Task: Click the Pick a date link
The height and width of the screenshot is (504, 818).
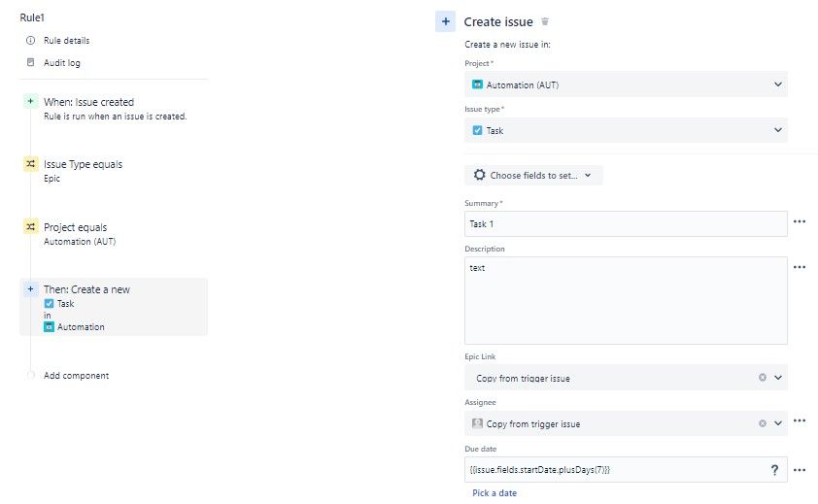Action: 494,493
